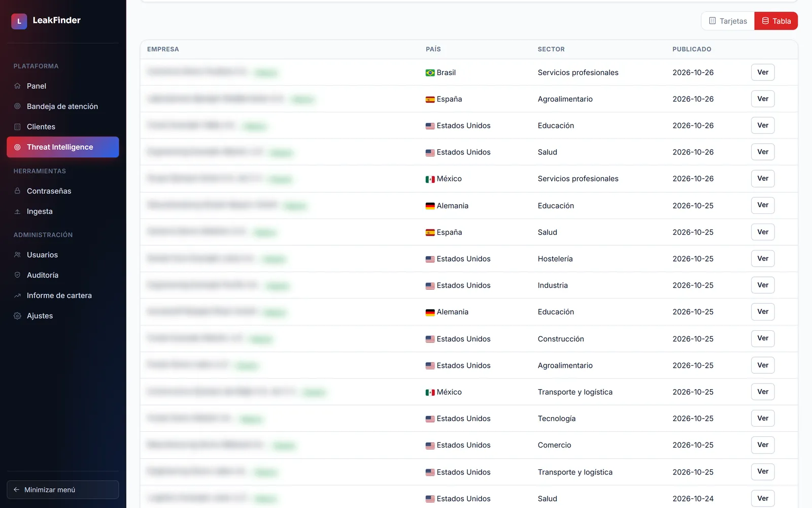Go to Bandeja de atención
812x508 pixels.
click(63, 106)
